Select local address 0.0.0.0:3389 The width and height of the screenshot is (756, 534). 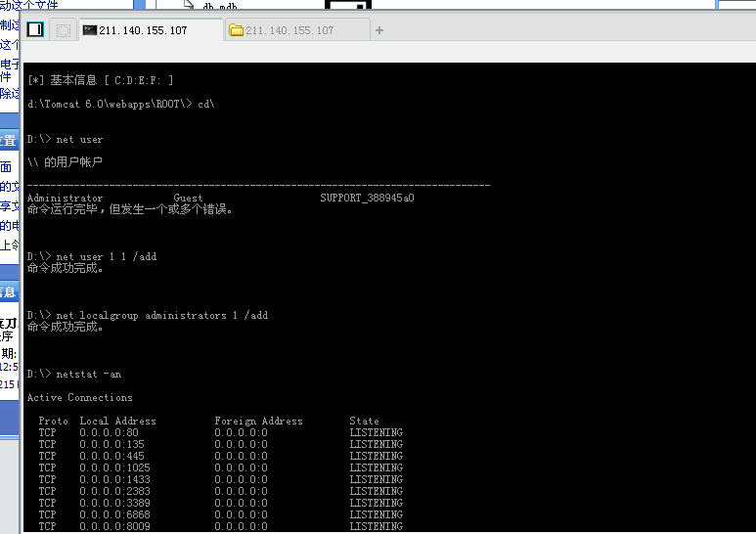coord(114,503)
